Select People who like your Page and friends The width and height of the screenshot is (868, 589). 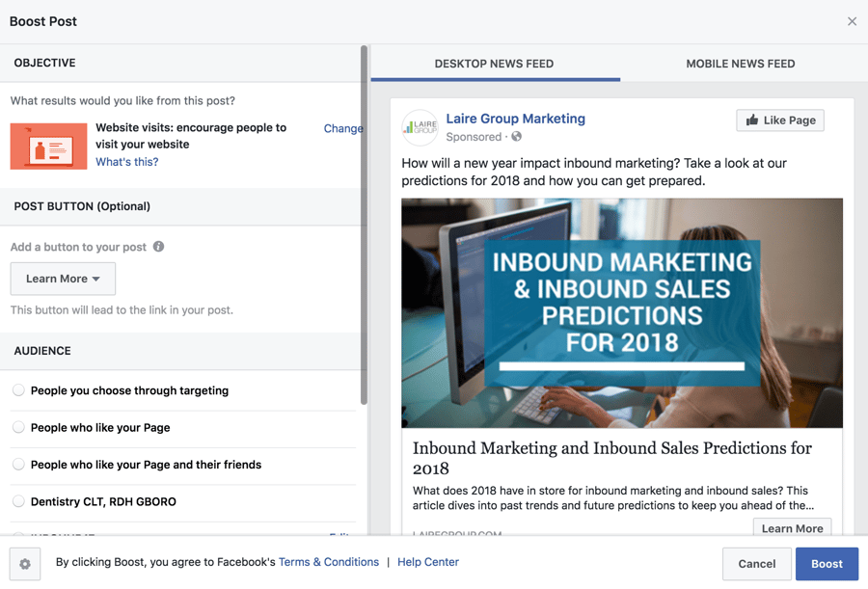19,465
